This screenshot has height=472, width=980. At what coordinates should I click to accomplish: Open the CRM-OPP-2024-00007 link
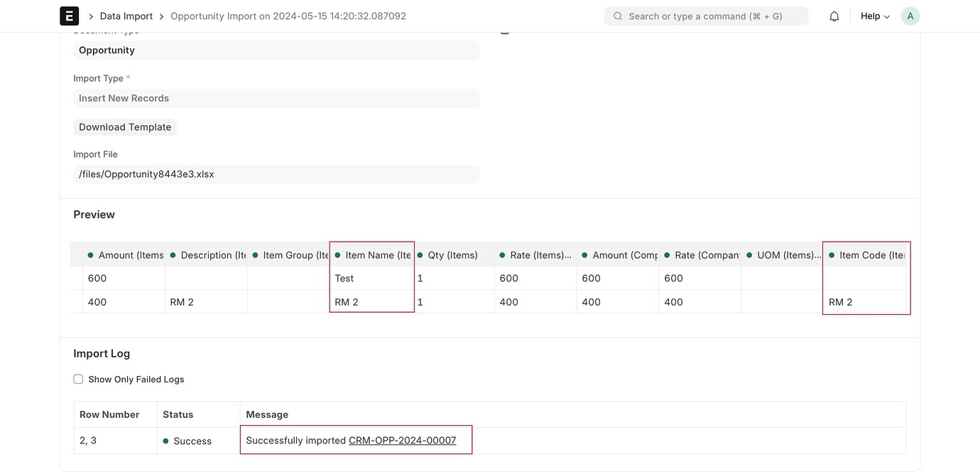(x=402, y=440)
